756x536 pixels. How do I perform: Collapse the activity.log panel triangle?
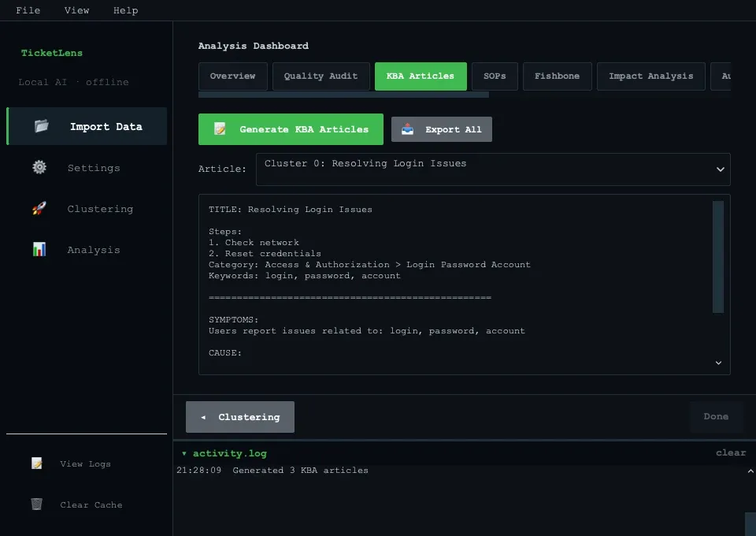pyautogui.click(x=183, y=453)
